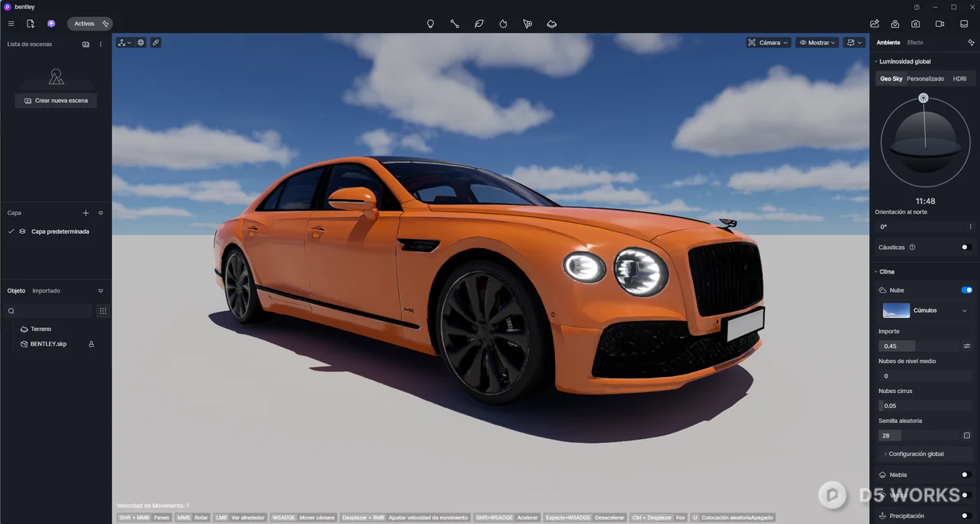Image resolution: width=980 pixels, height=524 pixels.
Task: Click the sun handle on sky dial
Action: pyautogui.click(x=923, y=98)
